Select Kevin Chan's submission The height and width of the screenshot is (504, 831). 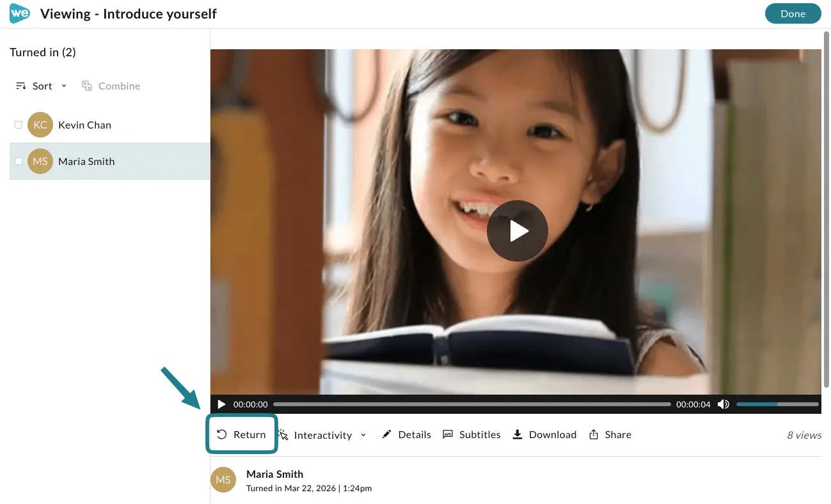[x=109, y=125]
